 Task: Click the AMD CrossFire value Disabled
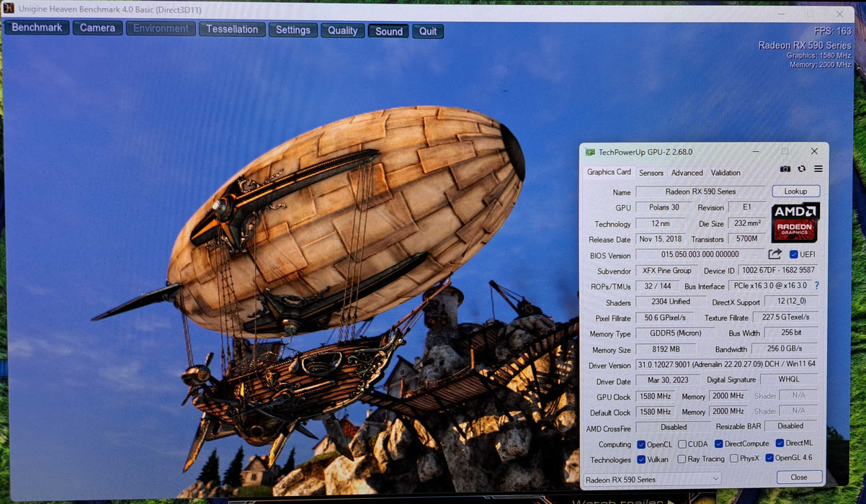pyautogui.click(x=674, y=427)
